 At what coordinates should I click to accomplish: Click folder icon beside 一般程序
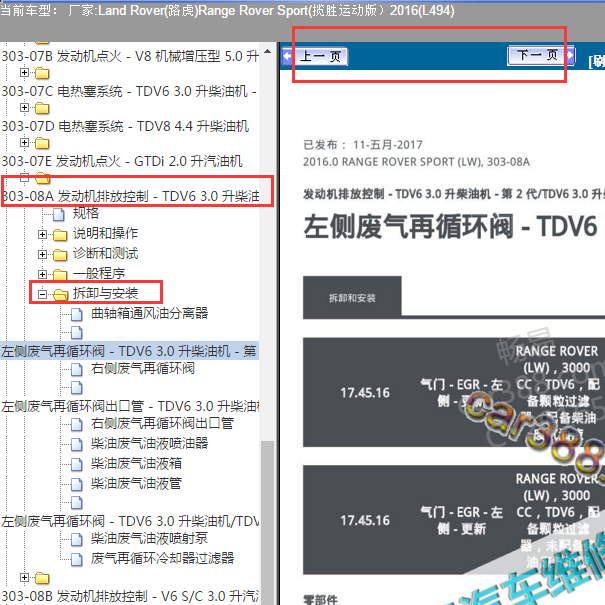pyautogui.click(x=60, y=274)
